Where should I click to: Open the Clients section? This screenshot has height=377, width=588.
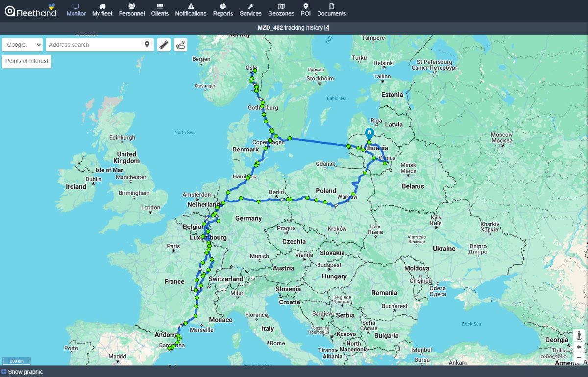coord(160,10)
